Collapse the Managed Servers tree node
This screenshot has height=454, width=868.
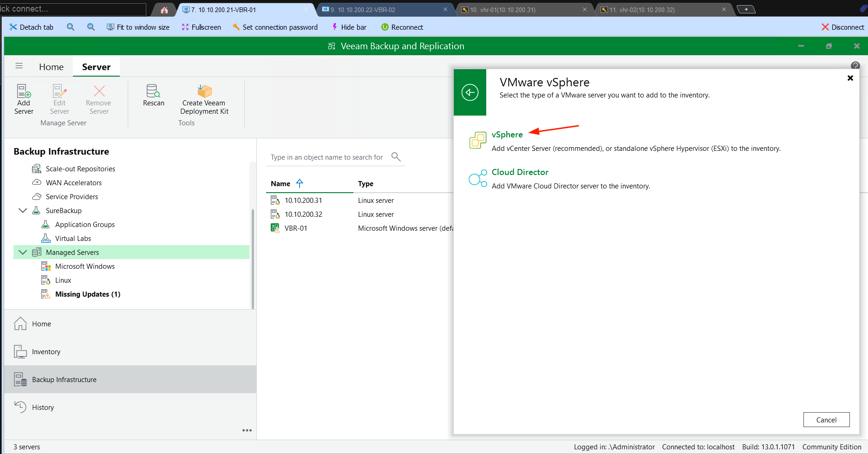tap(22, 252)
